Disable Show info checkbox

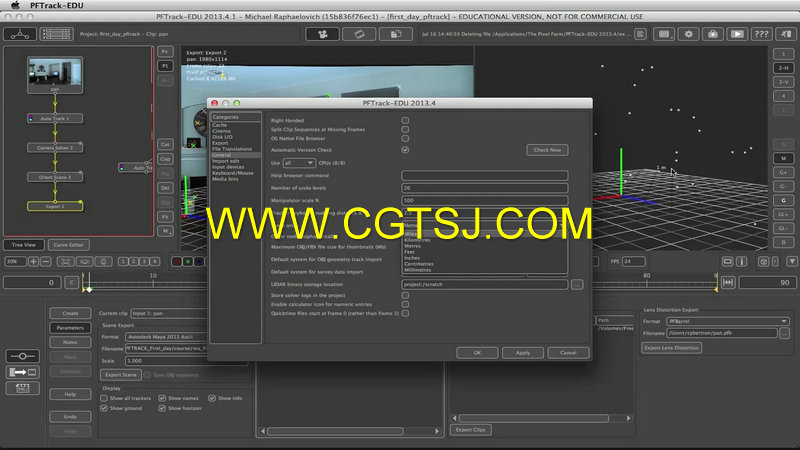[212, 398]
